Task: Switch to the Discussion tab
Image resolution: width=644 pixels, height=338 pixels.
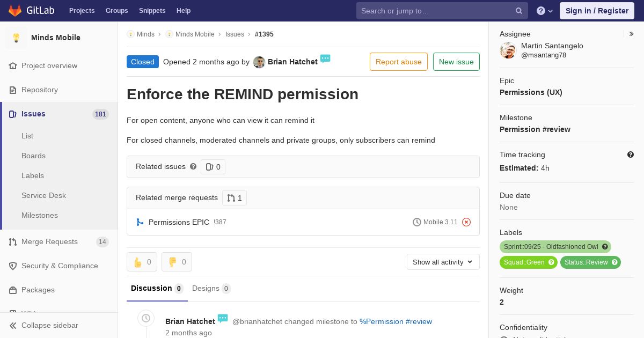Action: (x=157, y=289)
